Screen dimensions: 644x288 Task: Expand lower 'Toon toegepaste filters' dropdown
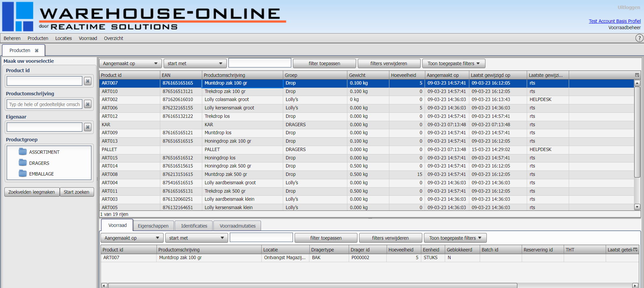[x=455, y=238]
